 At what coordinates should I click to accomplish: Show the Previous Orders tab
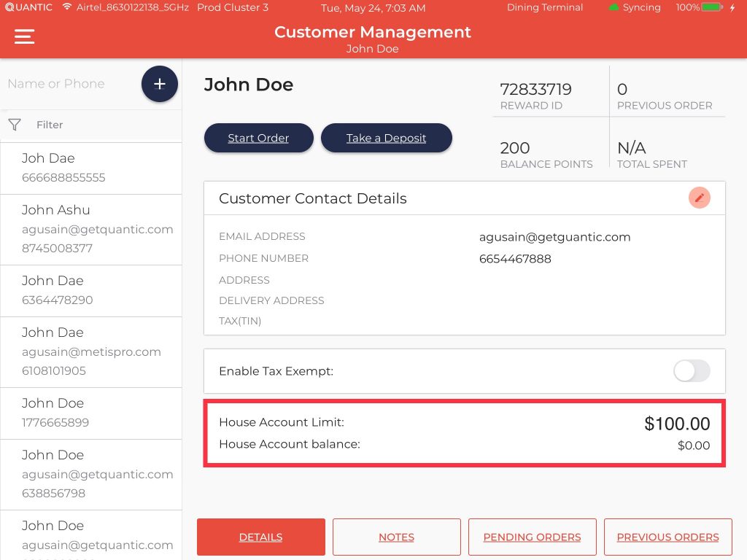pos(667,537)
